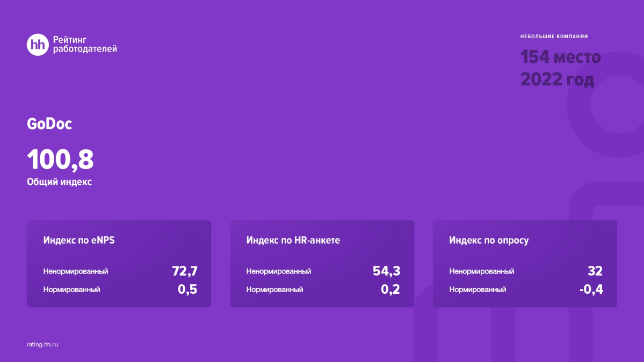Click the 154 место ranking text
The height and width of the screenshot is (362, 644).
[560, 57]
